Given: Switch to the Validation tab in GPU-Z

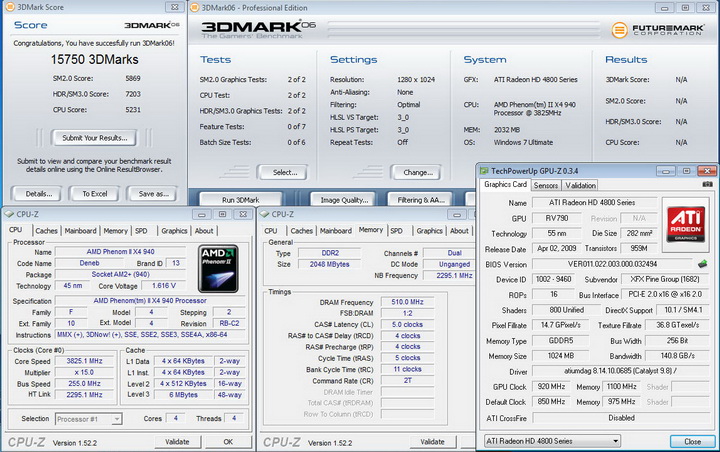Looking at the screenshot, I should (580, 185).
